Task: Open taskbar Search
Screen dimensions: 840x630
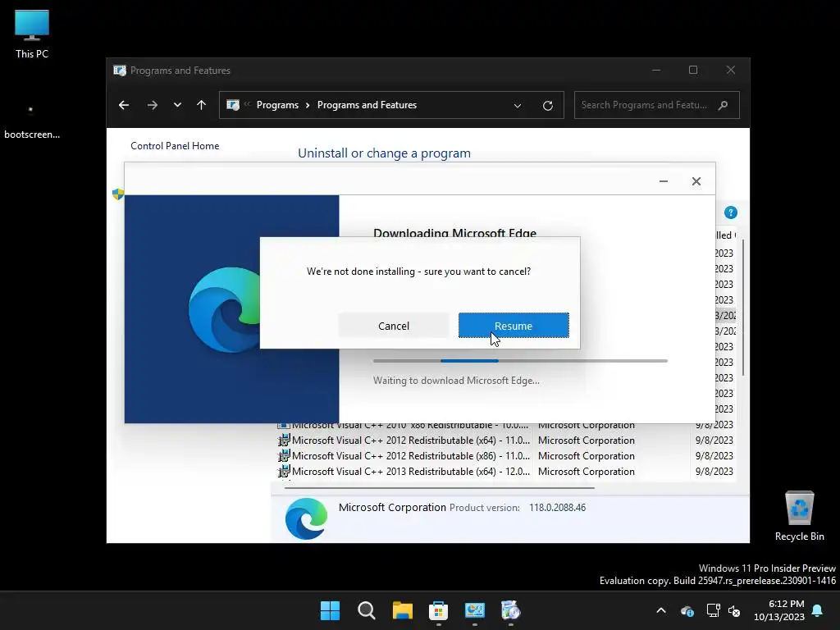Action: 367,610
